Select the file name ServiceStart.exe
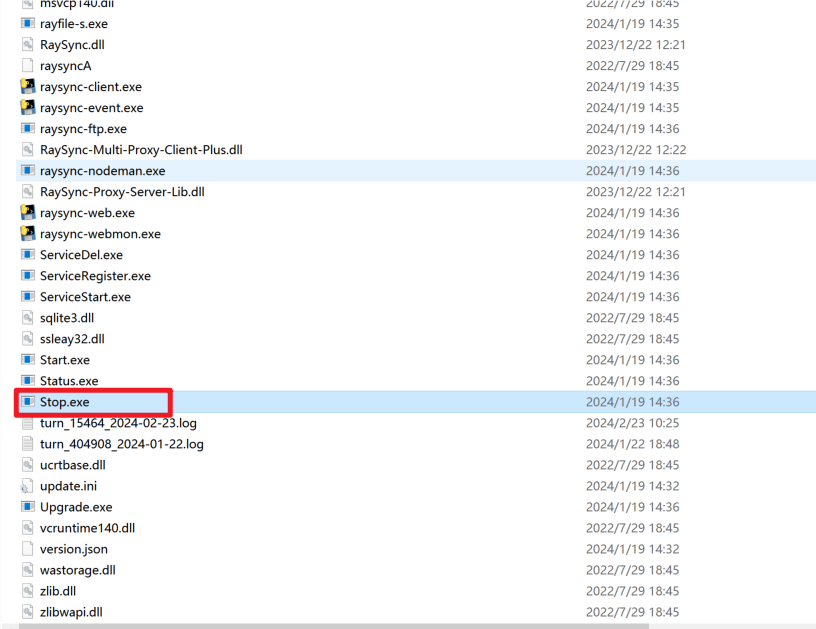816x629 pixels. pos(85,297)
